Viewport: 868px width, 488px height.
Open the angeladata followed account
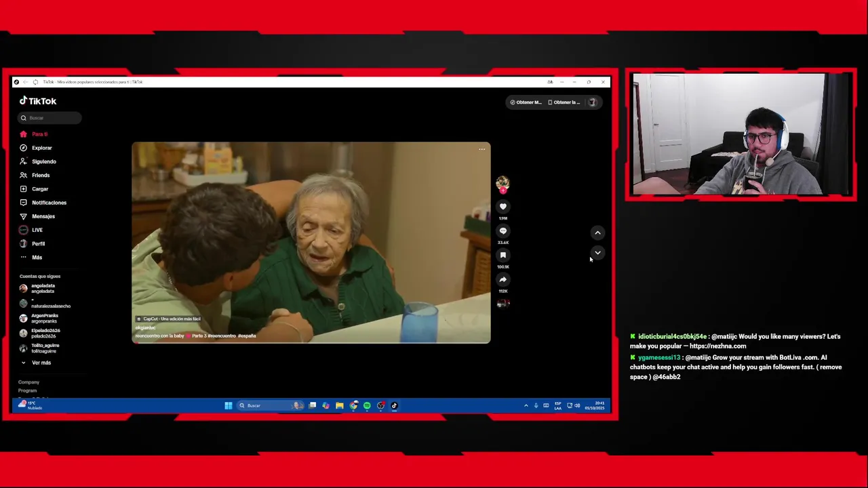pyautogui.click(x=38, y=289)
